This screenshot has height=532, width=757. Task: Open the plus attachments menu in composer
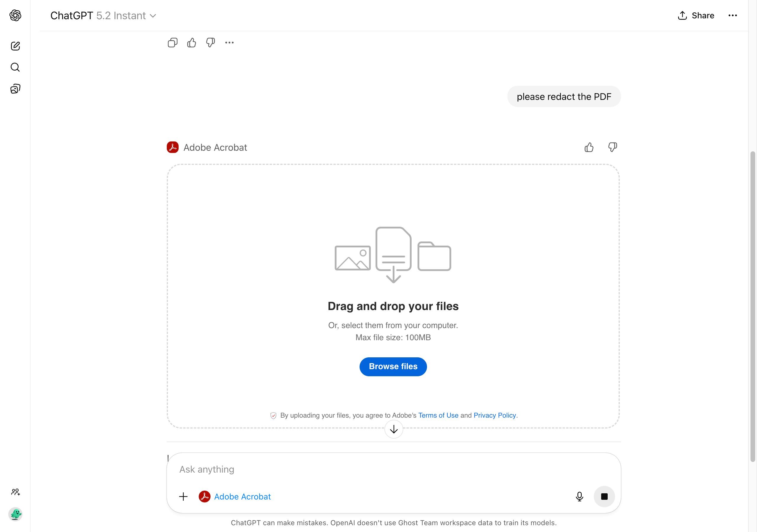click(x=183, y=497)
